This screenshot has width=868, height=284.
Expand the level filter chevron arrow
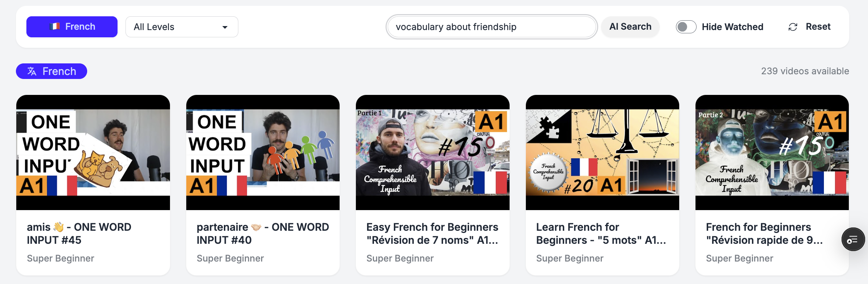point(225,27)
